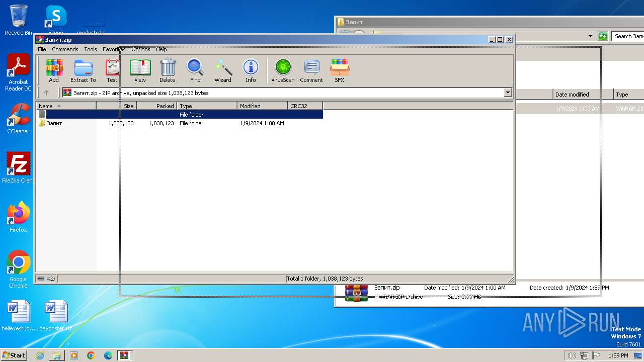Click the WinRAR taskbar button

[125, 355]
